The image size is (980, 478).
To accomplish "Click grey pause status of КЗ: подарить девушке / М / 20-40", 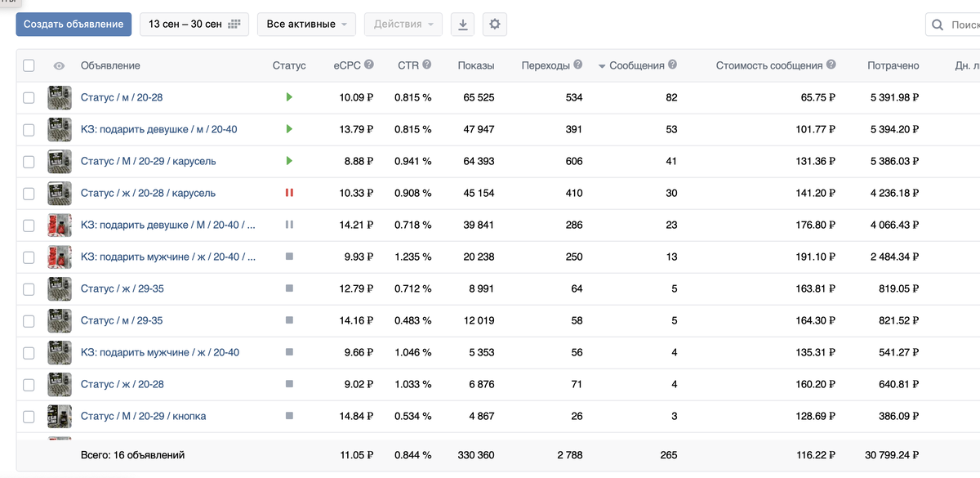I will (289, 225).
